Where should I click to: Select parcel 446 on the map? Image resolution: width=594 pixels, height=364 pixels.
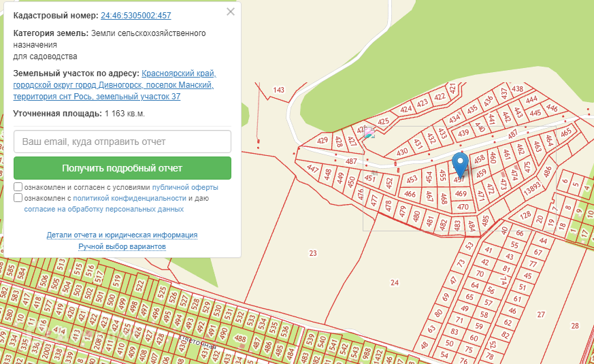pyautogui.click(x=552, y=108)
